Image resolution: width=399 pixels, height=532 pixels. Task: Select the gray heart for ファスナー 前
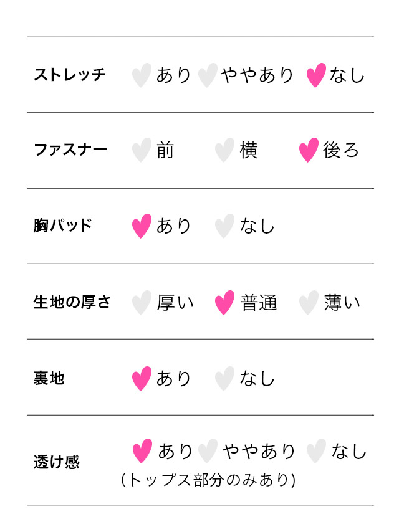(x=142, y=150)
